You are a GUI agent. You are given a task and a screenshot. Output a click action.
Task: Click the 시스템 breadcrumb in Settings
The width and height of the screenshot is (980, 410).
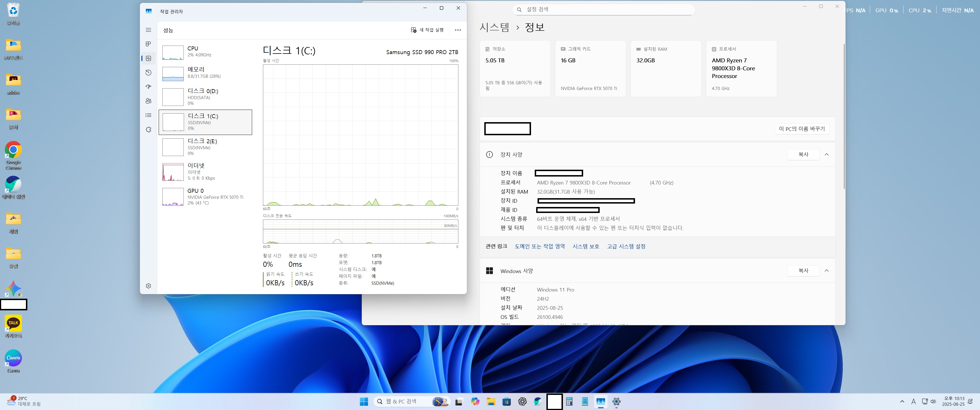pyautogui.click(x=494, y=27)
